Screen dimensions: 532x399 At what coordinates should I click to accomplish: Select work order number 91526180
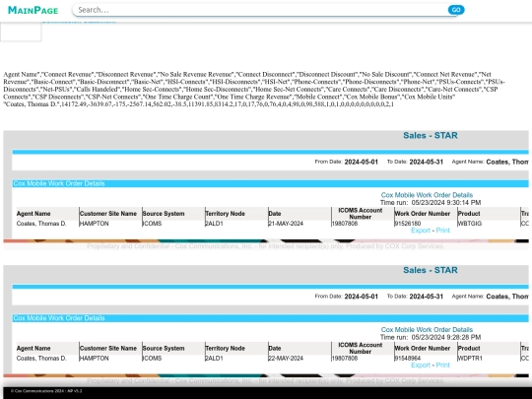(408, 224)
